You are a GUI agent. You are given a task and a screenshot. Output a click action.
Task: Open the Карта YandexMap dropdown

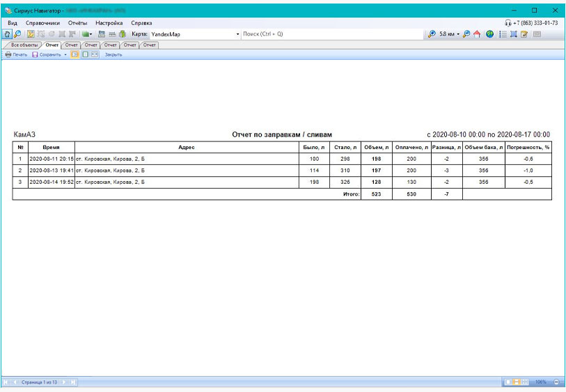(237, 33)
